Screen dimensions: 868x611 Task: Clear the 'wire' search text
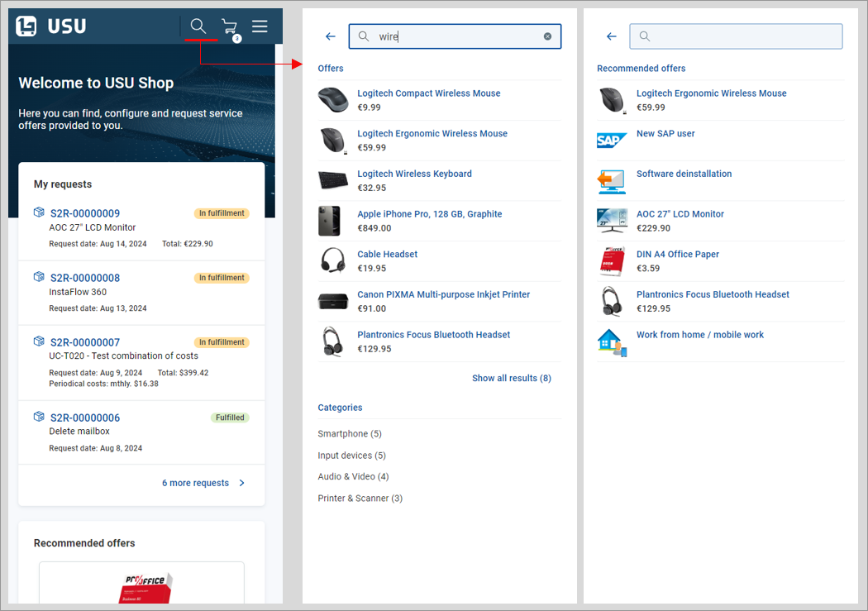(547, 36)
